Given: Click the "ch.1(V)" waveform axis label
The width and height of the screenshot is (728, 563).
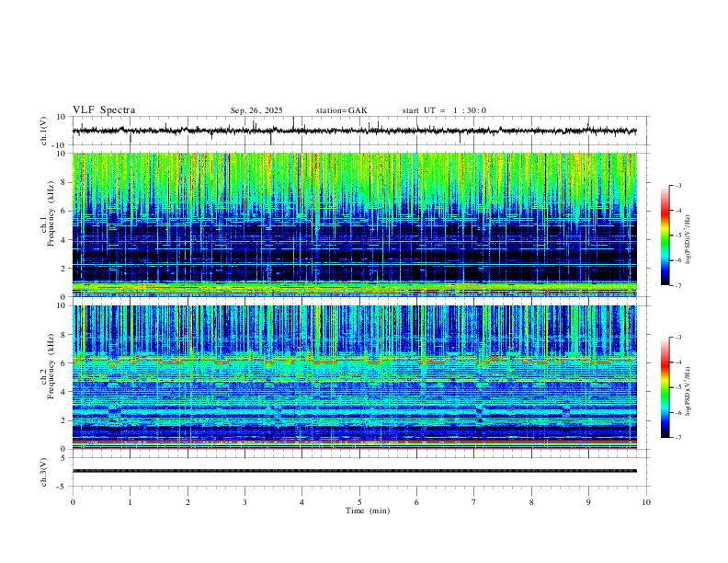Looking at the screenshot, I should (x=44, y=131).
